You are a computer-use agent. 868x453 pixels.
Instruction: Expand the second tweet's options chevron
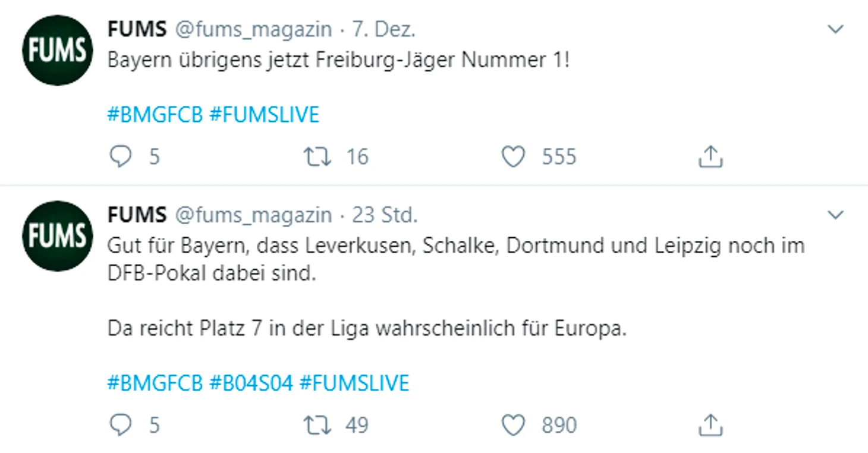[x=836, y=215]
